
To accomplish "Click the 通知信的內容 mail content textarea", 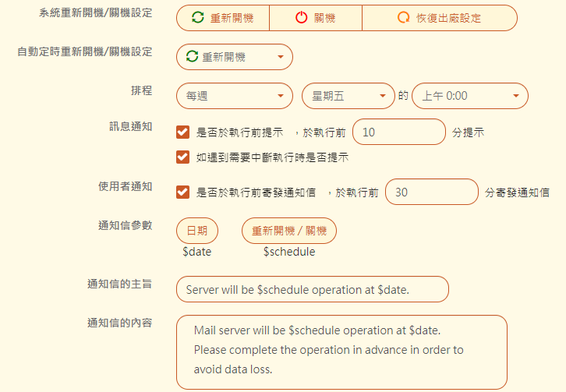I will (341, 351).
